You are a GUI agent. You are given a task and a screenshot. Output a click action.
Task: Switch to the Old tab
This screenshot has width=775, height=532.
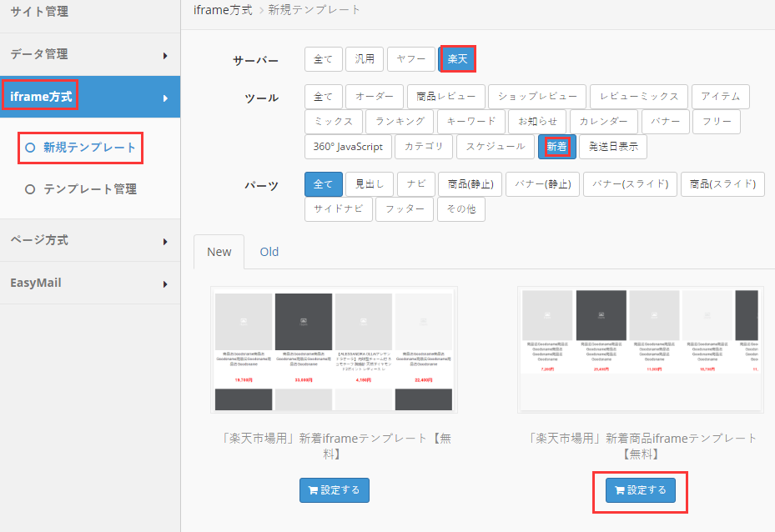(269, 252)
